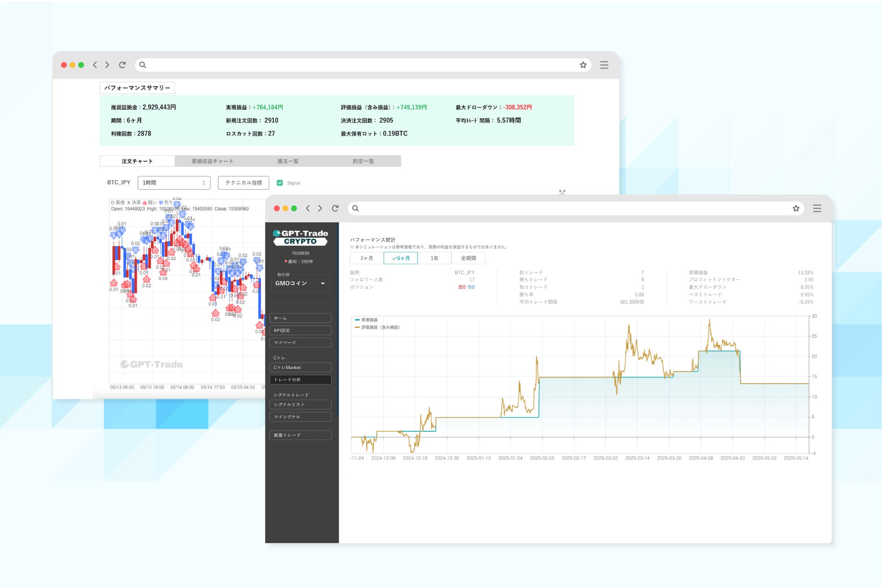Click the back arrow in front browser
Screen dimensions: 882x588
coord(308,208)
